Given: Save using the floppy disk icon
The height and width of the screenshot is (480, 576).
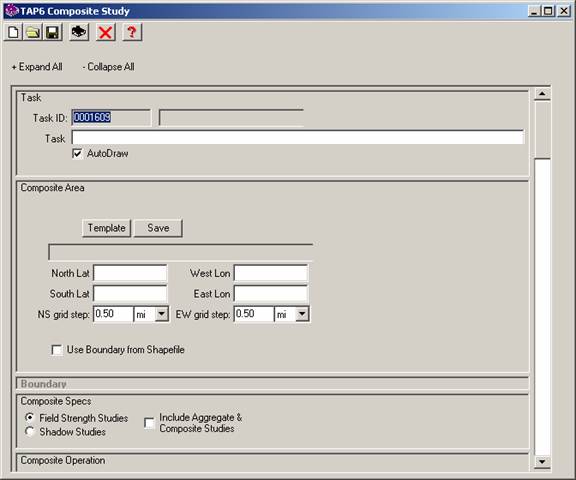Looking at the screenshot, I should tap(53, 32).
